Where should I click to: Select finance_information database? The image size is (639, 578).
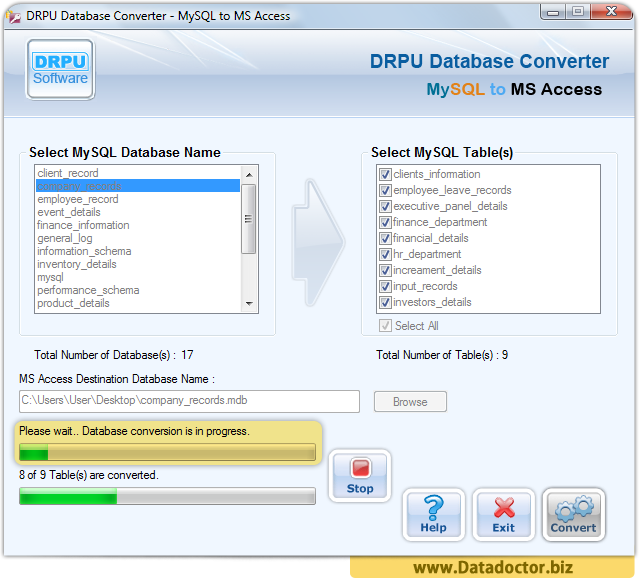click(138, 225)
